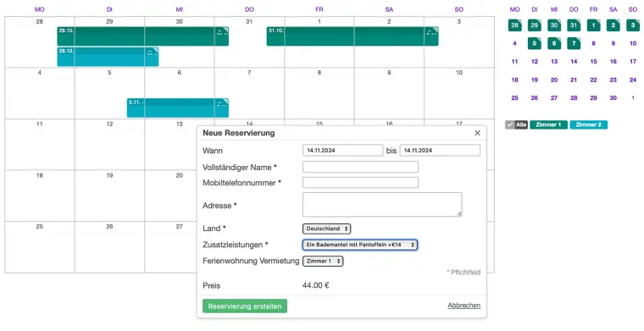Click the Abbrechen link
This screenshot has width=644, height=331.
click(x=464, y=306)
